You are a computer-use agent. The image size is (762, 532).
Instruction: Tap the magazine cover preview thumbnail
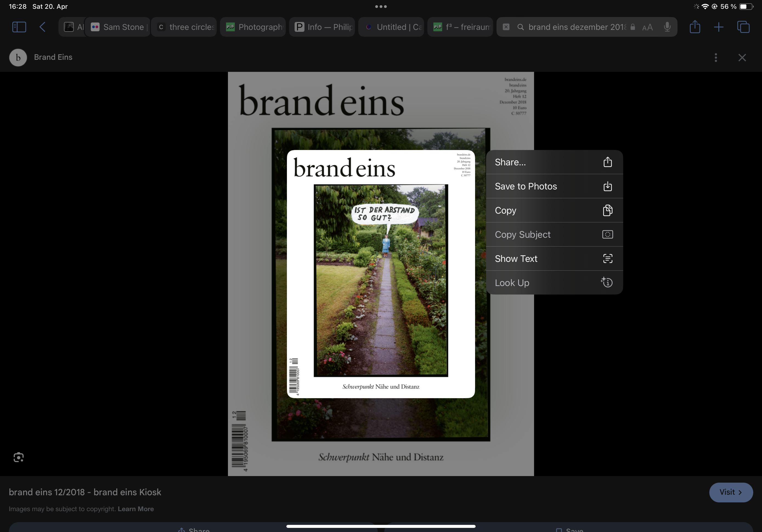(x=381, y=274)
